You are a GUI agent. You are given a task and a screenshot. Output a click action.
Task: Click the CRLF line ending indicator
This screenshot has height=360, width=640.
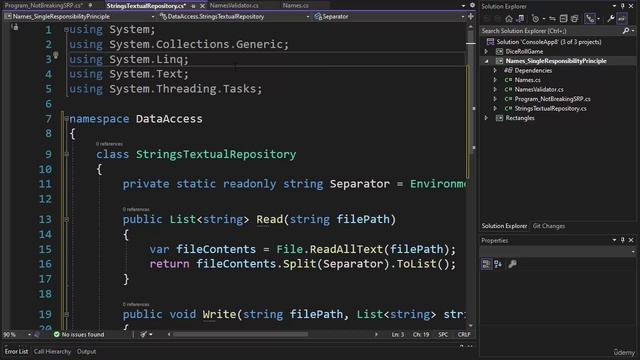click(464, 335)
